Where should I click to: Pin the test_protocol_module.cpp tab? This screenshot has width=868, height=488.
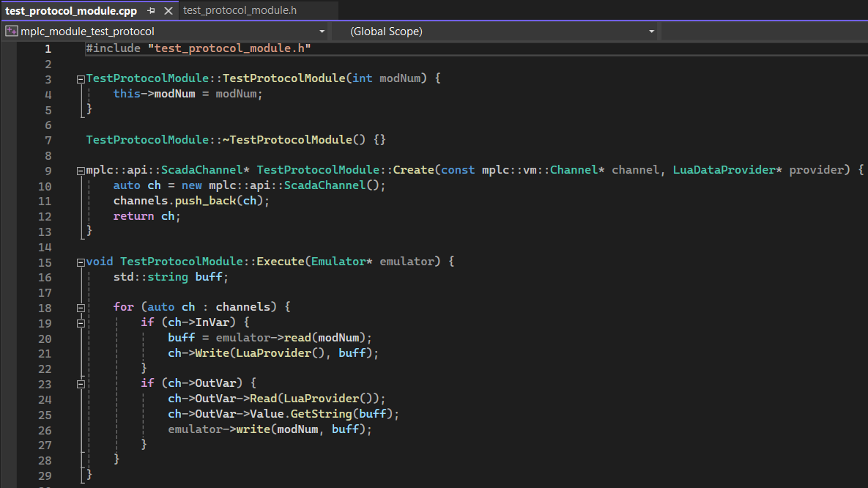tap(151, 10)
